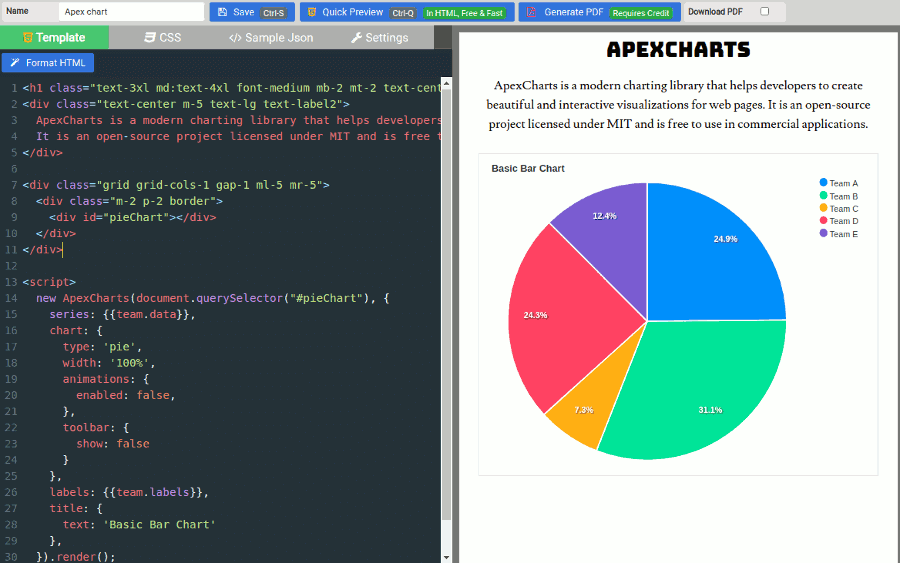
Task: Click the Ctrl-S shortcut badge
Action: tap(274, 13)
